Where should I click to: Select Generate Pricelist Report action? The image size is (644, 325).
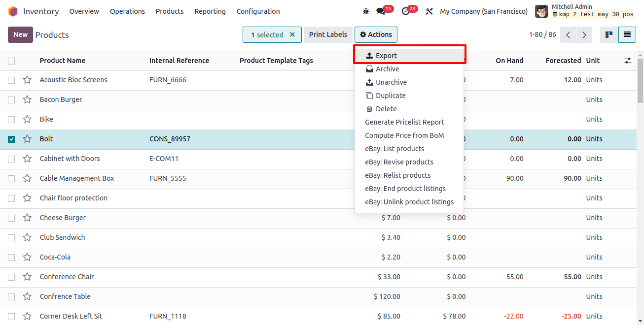[x=409, y=122]
